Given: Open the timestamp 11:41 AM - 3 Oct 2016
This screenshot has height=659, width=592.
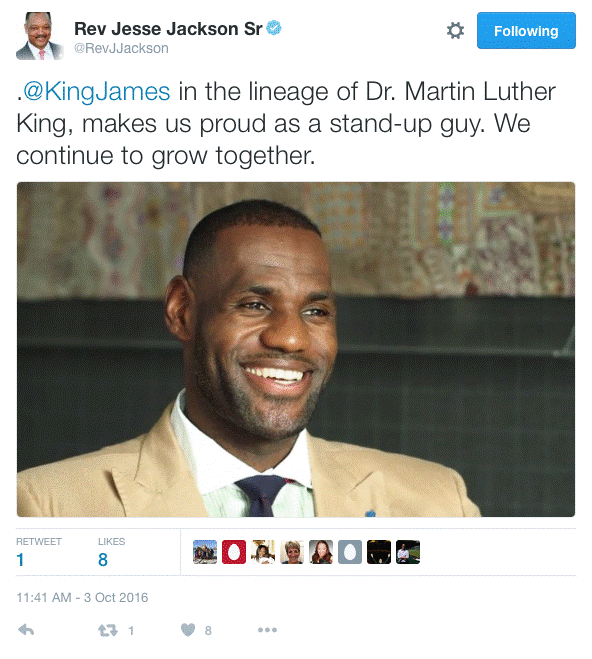Looking at the screenshot, I should (82, 597).
